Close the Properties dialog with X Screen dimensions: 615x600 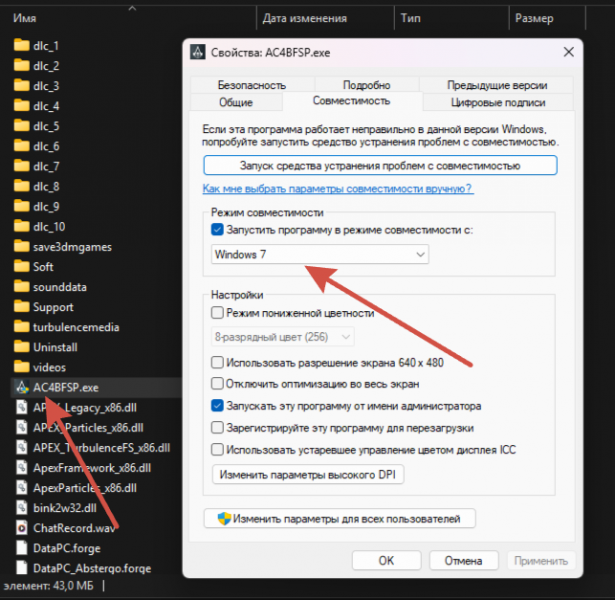(x=569, y=52)
